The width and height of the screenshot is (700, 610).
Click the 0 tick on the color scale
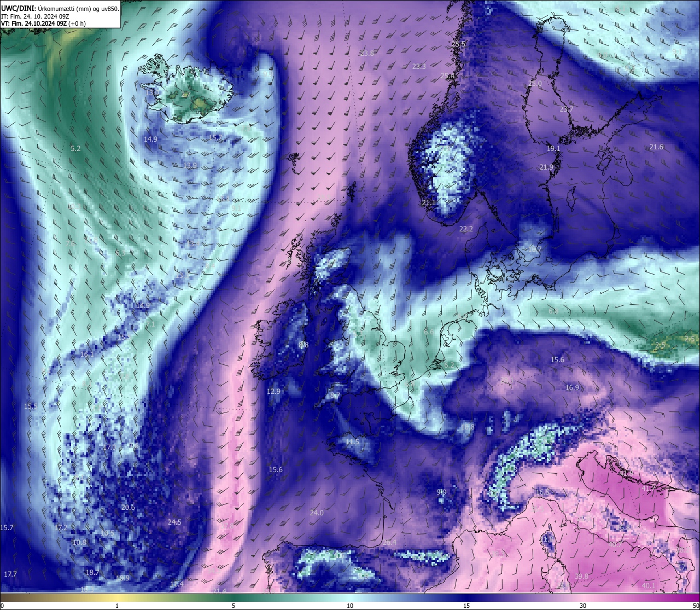click(x=2, y=606)
